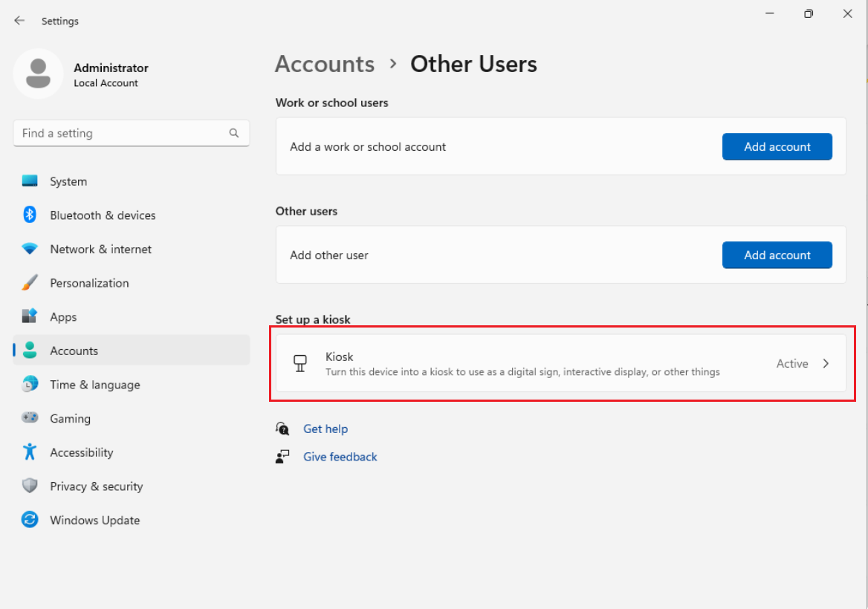Click the Local Account text
This screenshot has width=868, height=609.
106,83
